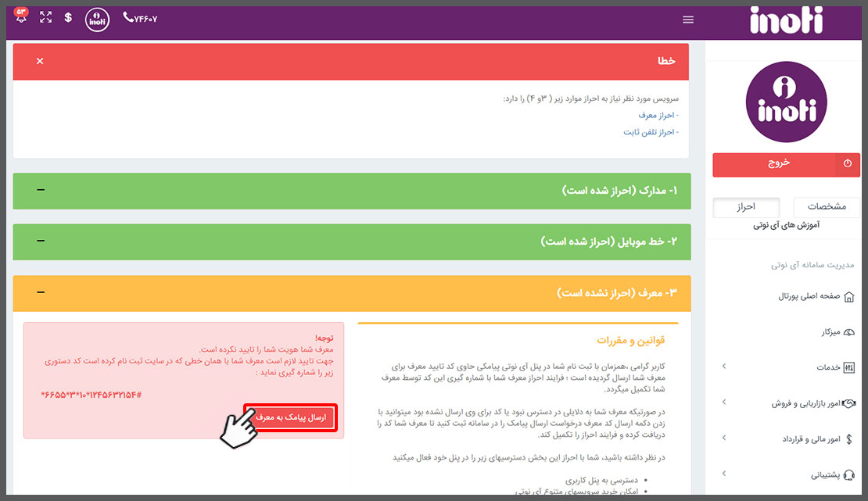Image resolution: width=868 pixels, height=501 pixels.
Task: Close the خطا error alert
Action: [x=40, y=61]
